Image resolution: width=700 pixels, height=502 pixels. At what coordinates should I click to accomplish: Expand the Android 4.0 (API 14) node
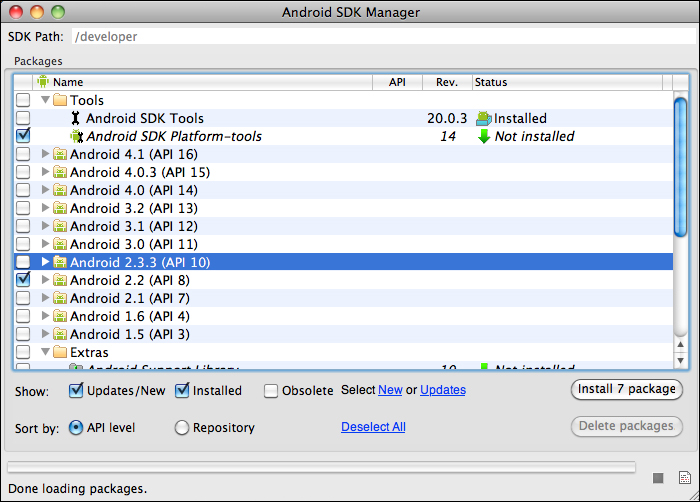(45, 190)
